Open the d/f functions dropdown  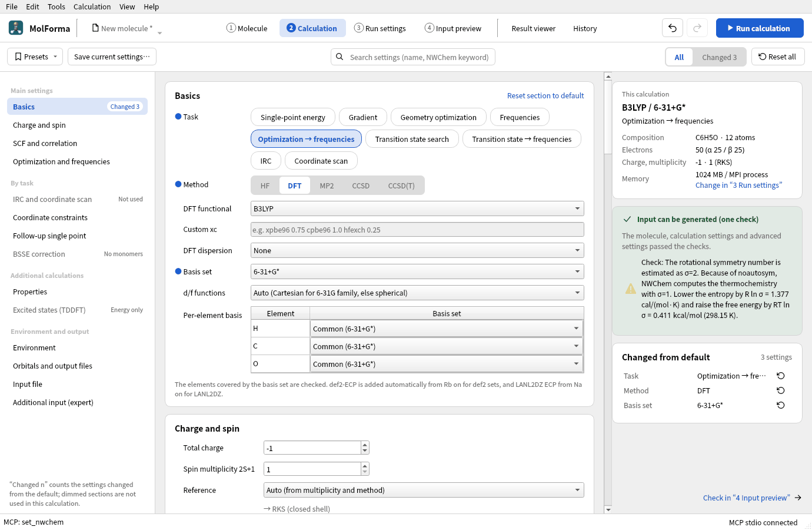417,293
